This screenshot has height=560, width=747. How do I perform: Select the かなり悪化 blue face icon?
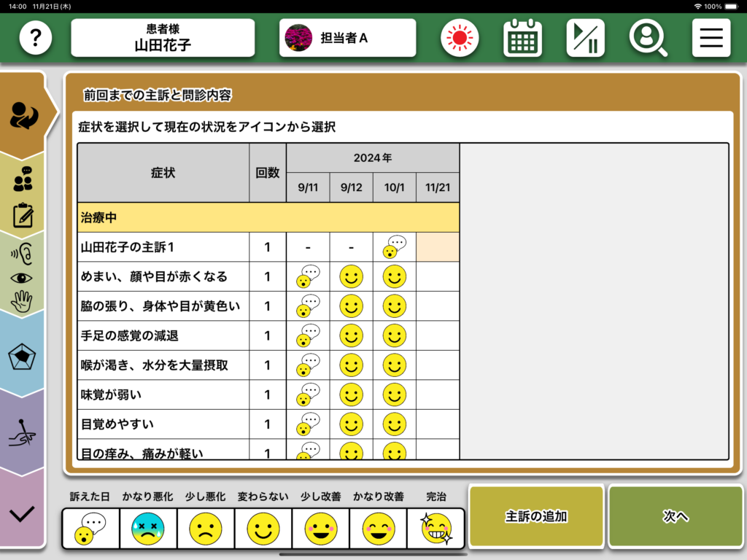click(148, 529)
